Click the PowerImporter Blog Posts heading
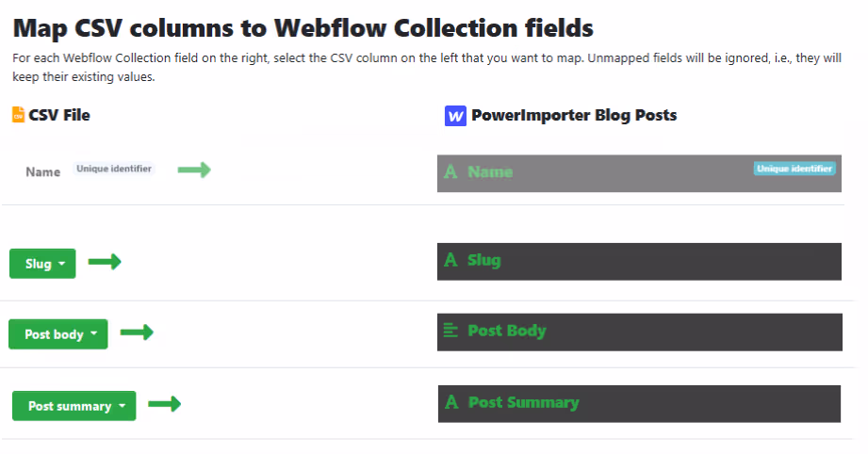Viewport: 868px width, 454px height. (x=574, y=115)
